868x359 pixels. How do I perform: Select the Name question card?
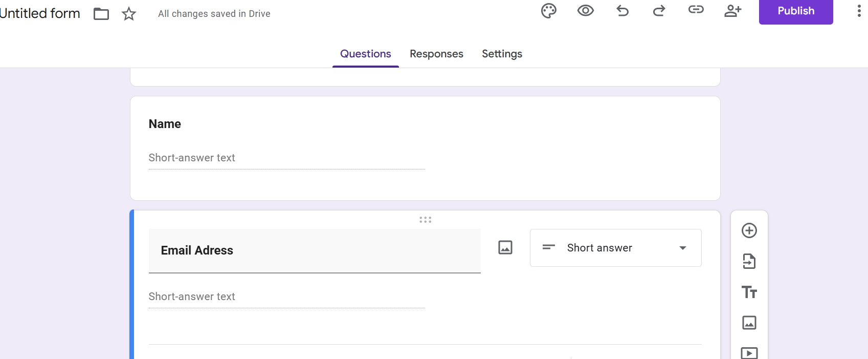click(425, 149)
